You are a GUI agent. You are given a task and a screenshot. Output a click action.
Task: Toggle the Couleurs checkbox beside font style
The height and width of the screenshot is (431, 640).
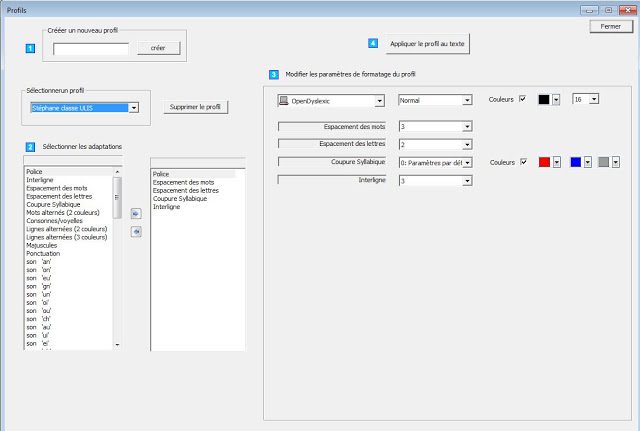522,99
